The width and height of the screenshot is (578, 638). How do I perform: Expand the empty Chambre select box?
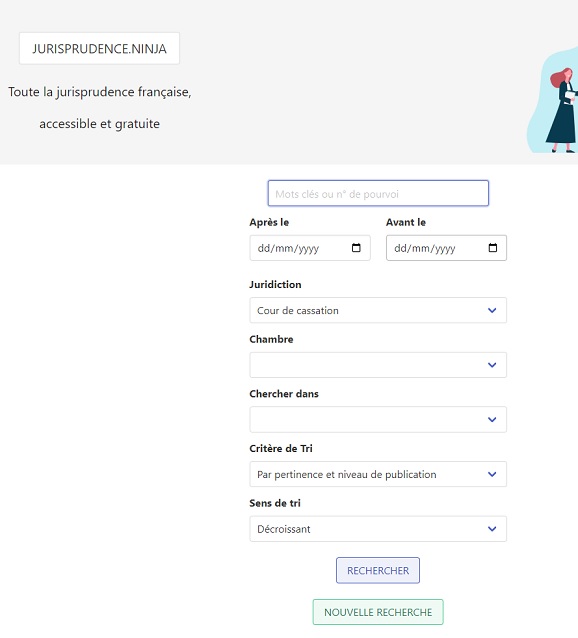(378, 365)
